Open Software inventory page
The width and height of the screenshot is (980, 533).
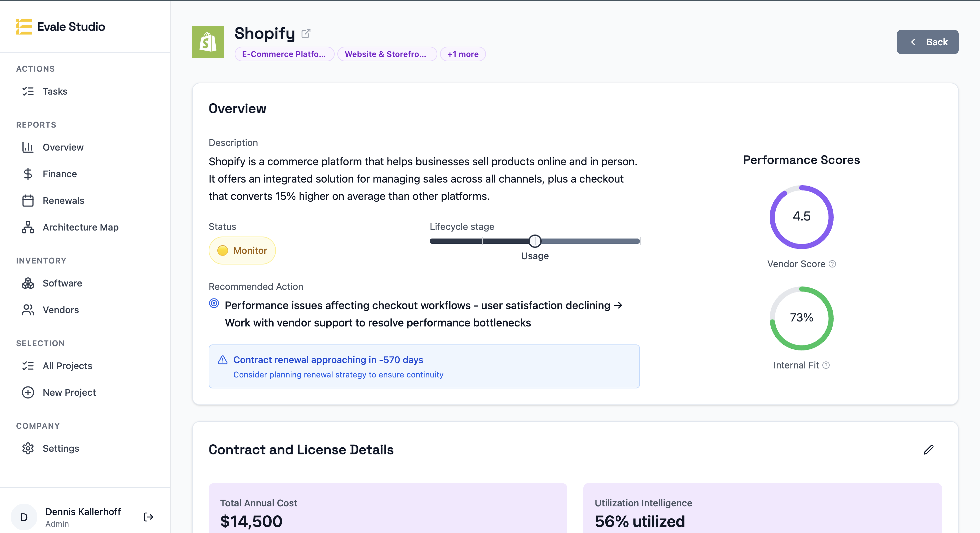point(62,283)
